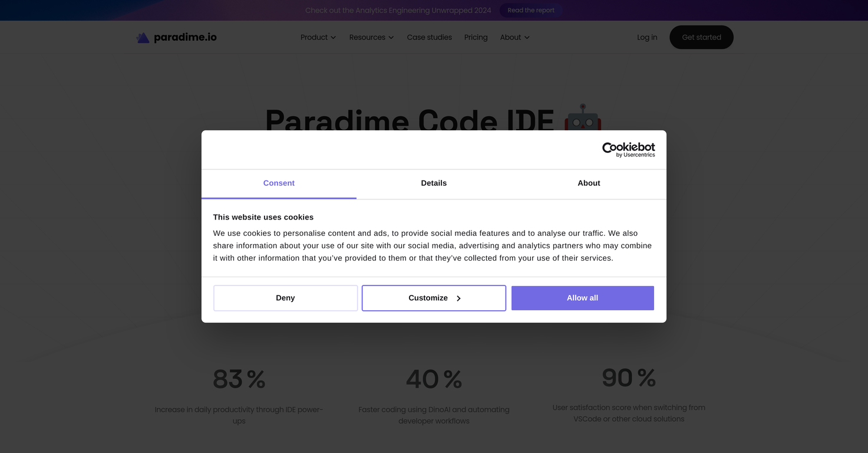Image resolution: width=868 pixels, height=453 pixels.
Task: Switch to the Details tab
Action: pyautogui.click(x=434, y=183)
